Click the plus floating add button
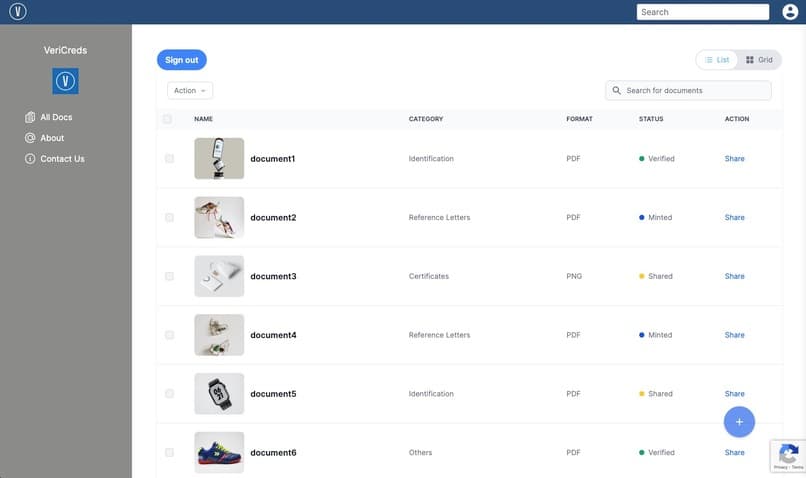 click(739, 422)
